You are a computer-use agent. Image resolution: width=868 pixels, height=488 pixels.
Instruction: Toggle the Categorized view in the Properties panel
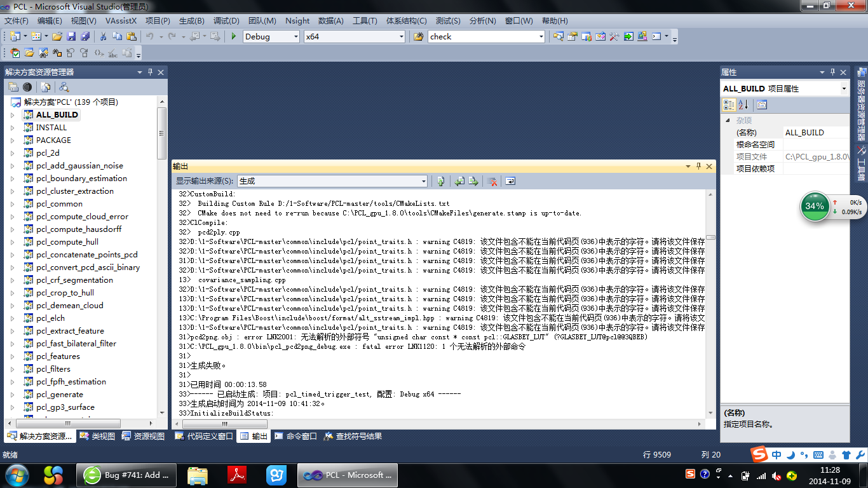click(x=729, y=105)
